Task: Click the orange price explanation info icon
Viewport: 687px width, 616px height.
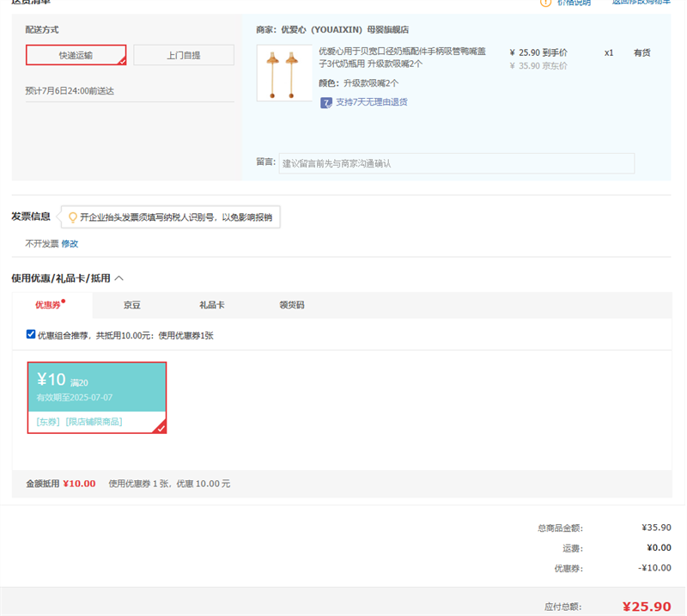Action: pos(545,3)
